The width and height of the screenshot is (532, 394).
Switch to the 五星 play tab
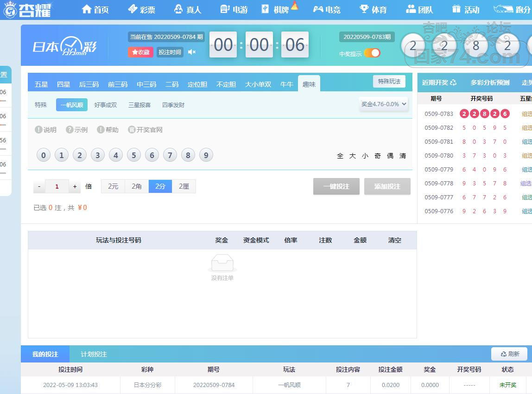point(41,84)
